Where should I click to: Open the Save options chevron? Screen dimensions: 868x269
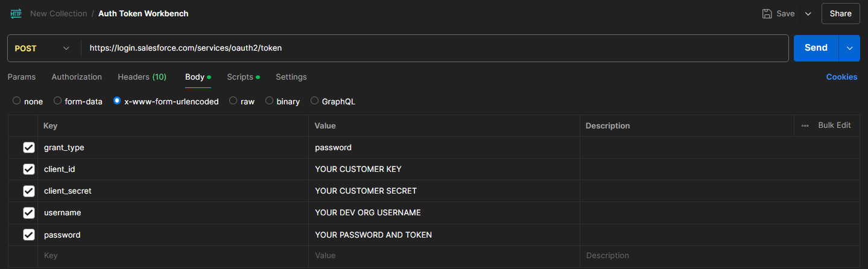(808, 13)
